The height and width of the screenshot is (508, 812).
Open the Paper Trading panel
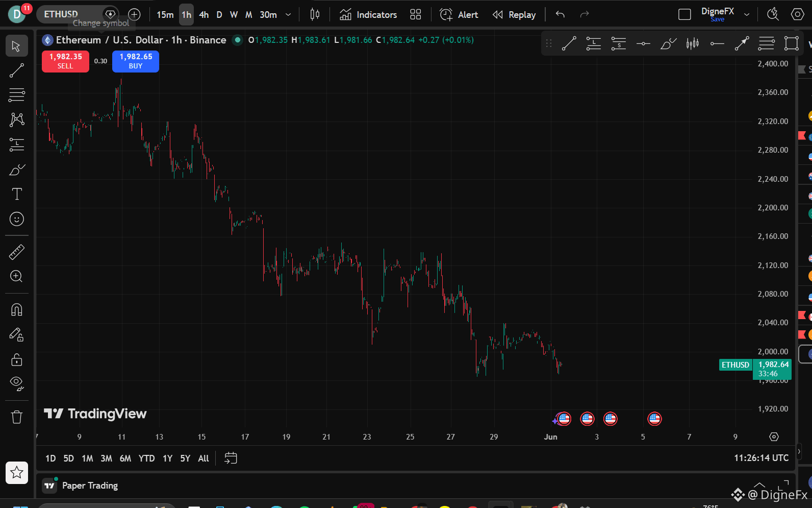coord(81,486)
